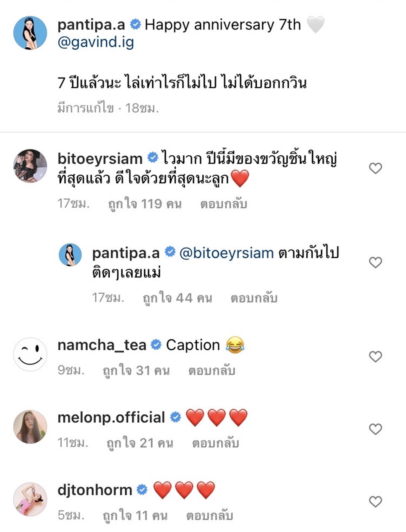Screen dimensions: 406x532
Task: Open pantipa.a's profile picture in the caption
Action: [30, 33]
